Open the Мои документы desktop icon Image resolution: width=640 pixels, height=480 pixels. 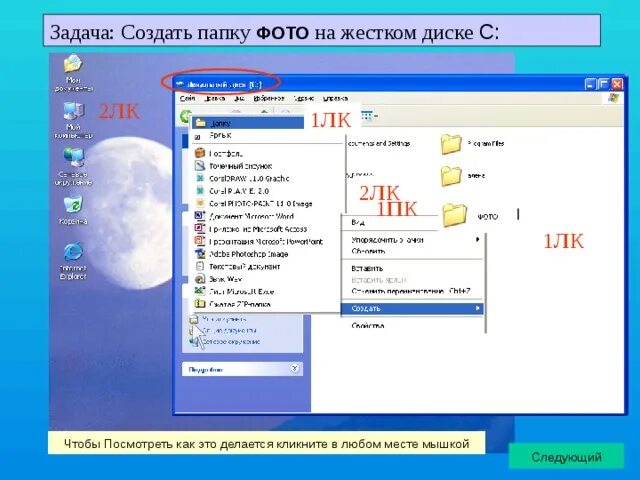73,73
